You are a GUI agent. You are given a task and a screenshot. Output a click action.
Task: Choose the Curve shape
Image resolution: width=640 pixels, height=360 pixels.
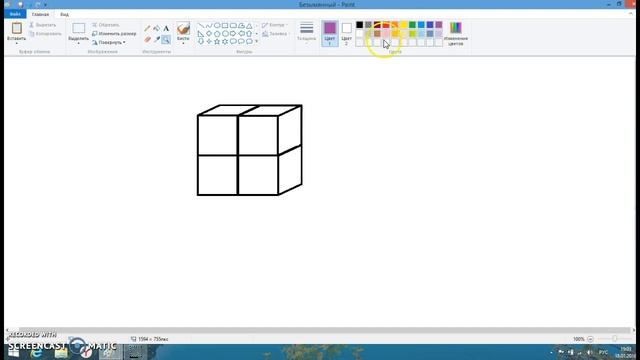pos(209,26)
